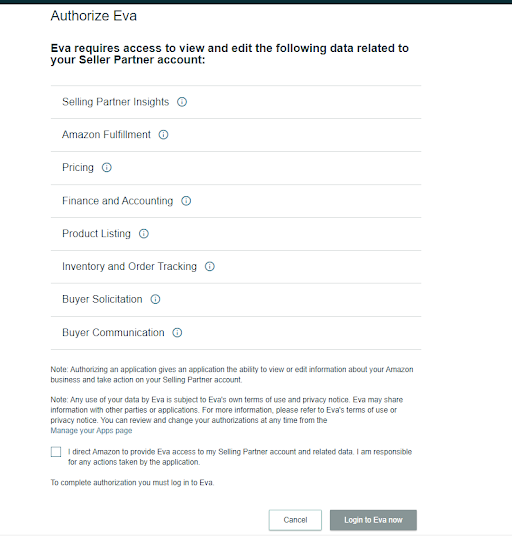Click the Cancel button
512x538 pixels.
(x=295, y=520)
